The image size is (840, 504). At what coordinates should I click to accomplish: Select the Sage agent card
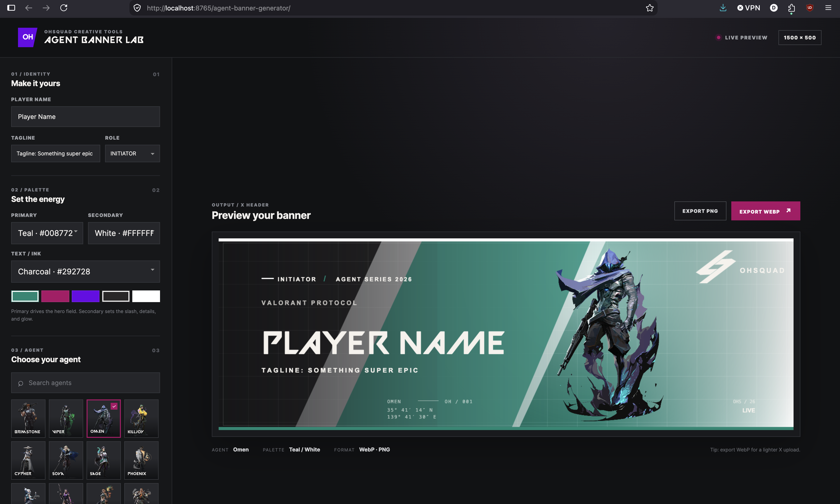coord(104,460)
